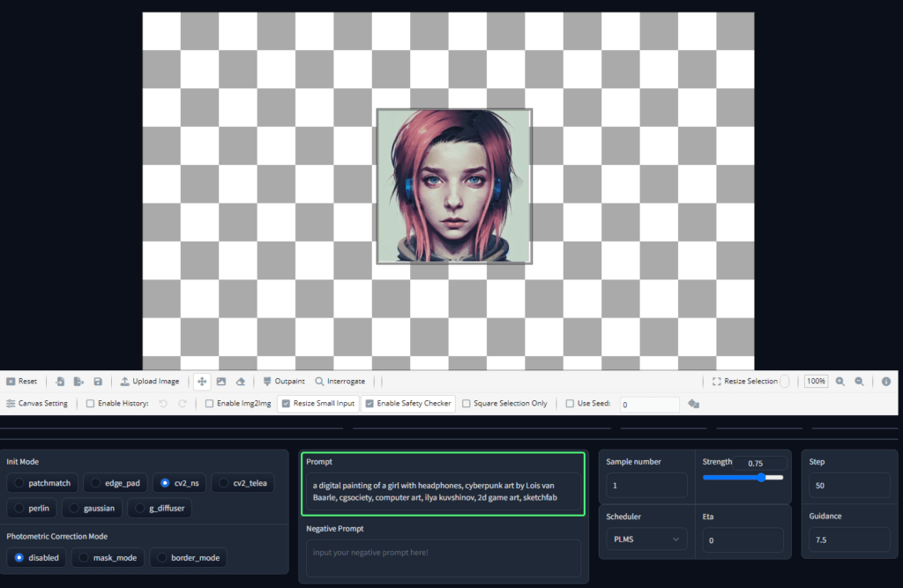Select the eraser tool
This screenshot has width=903, height=588.
[x=239, y=381]
